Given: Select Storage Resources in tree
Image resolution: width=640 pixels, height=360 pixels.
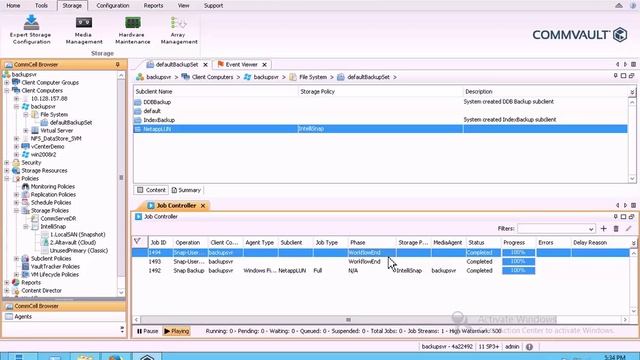Looking at the screenshot, I should coord(44,171).
